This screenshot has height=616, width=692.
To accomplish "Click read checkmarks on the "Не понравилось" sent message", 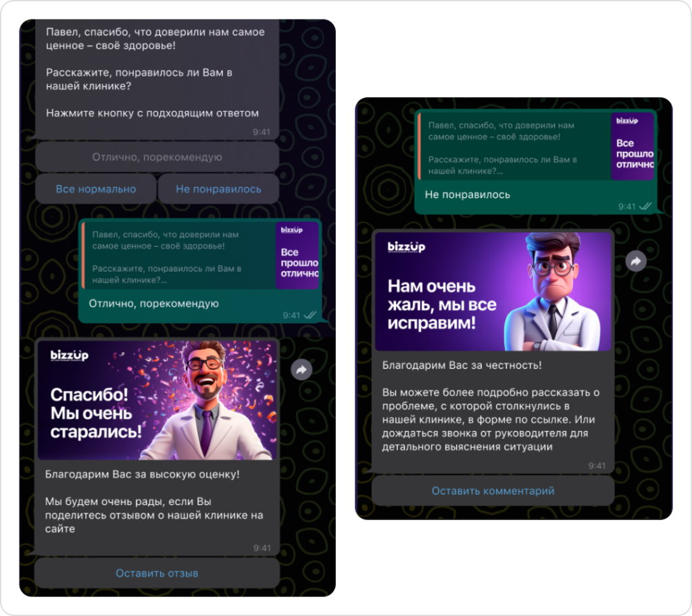I will [645, 207].
